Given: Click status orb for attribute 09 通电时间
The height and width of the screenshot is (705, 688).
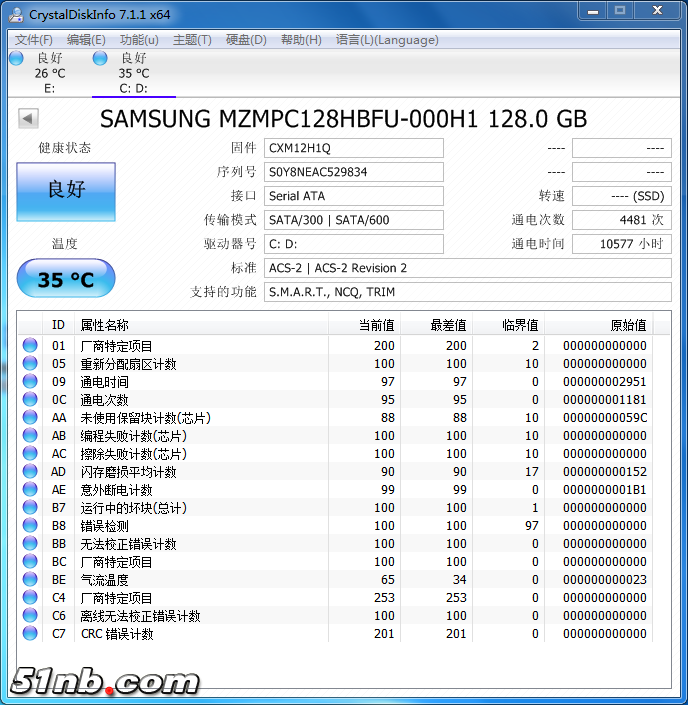Looking at the screenshot, I should click(30, 381).
